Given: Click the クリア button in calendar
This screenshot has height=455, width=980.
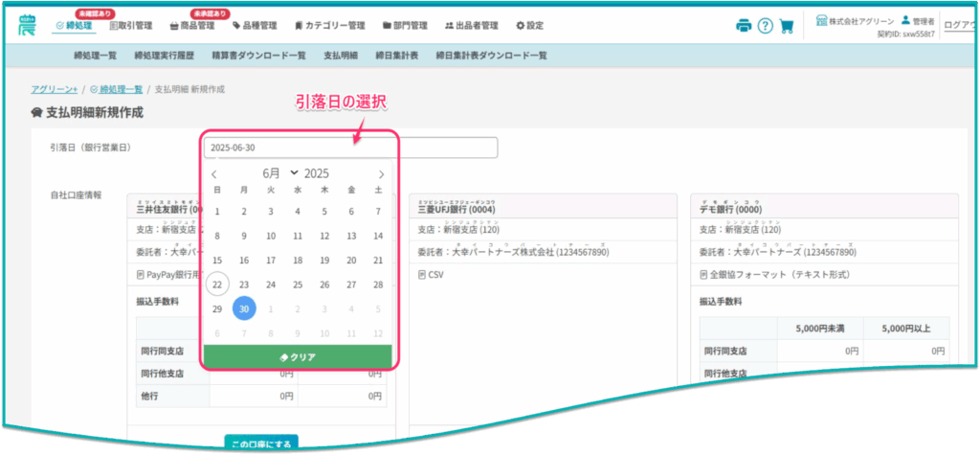Looking at the screenshot, I should (298, 357).
